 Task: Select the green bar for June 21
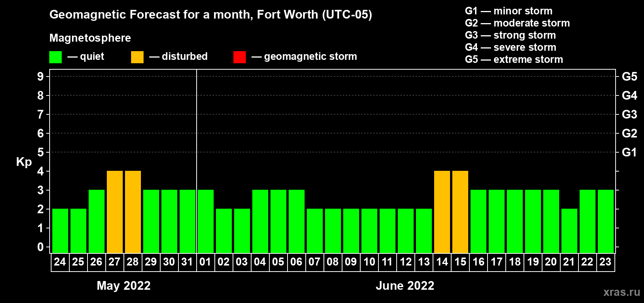tap(569, 231)
